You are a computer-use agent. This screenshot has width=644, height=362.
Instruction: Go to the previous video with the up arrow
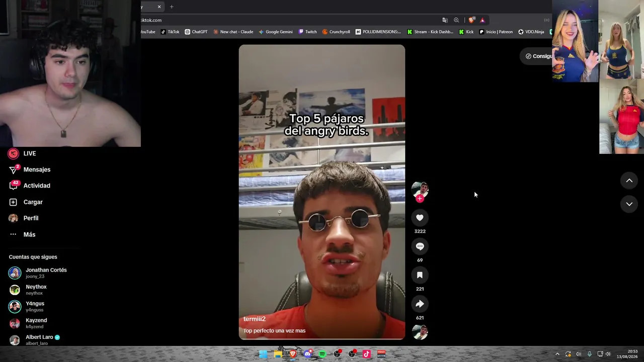point(629,180)
